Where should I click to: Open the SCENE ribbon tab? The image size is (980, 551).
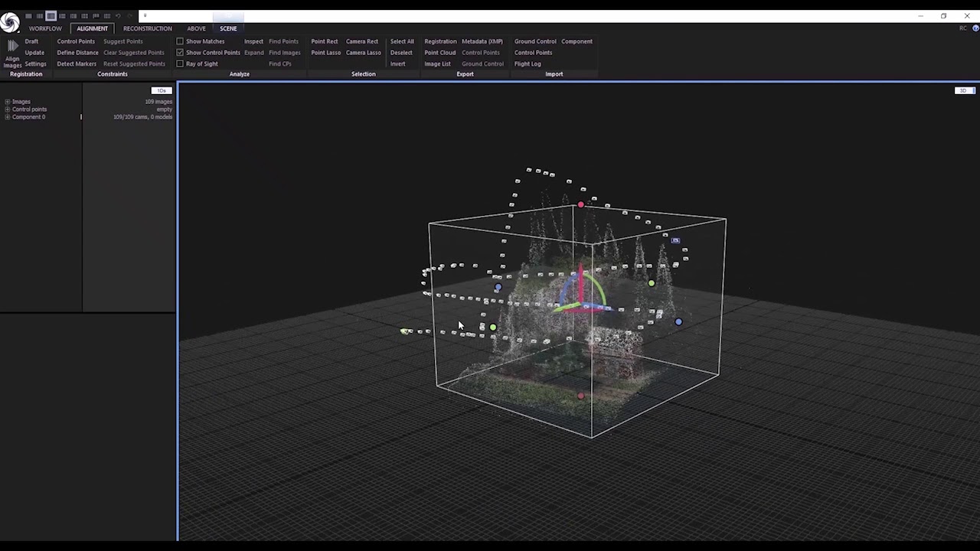(x=228, y=28)
